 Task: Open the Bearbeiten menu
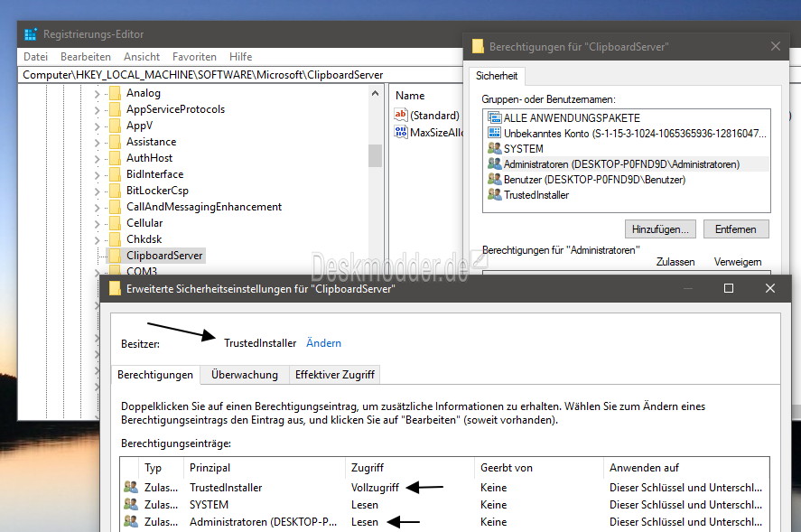[x=85, y=57]
